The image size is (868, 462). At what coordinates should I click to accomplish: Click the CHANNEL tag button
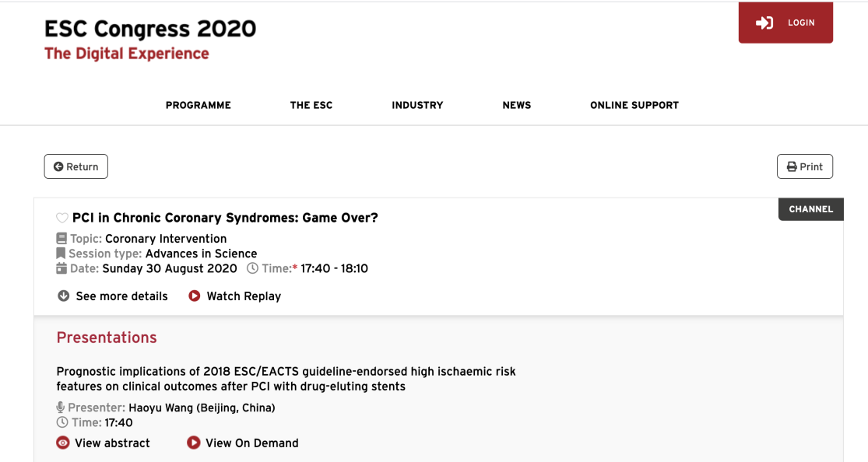tap(811, 209)
